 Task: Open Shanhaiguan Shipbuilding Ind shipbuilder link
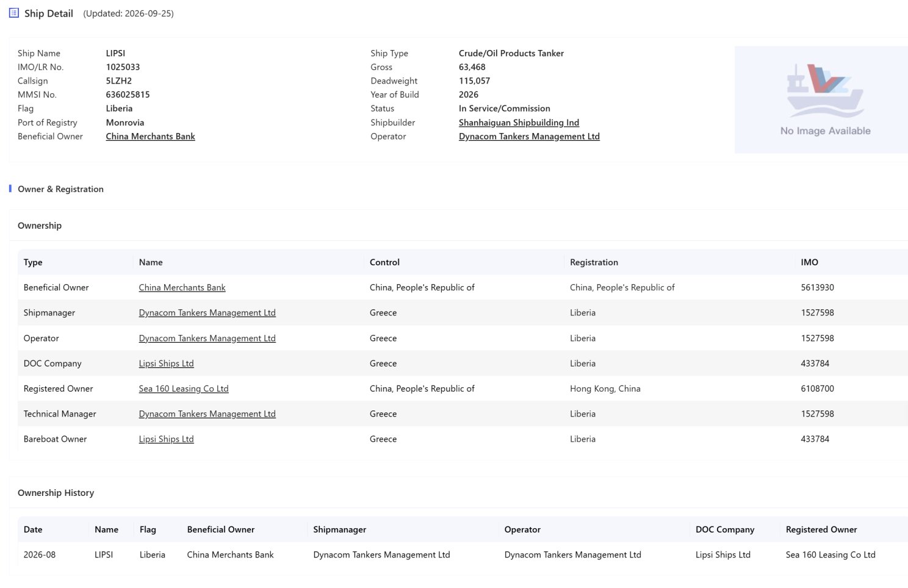click(519, 123)
